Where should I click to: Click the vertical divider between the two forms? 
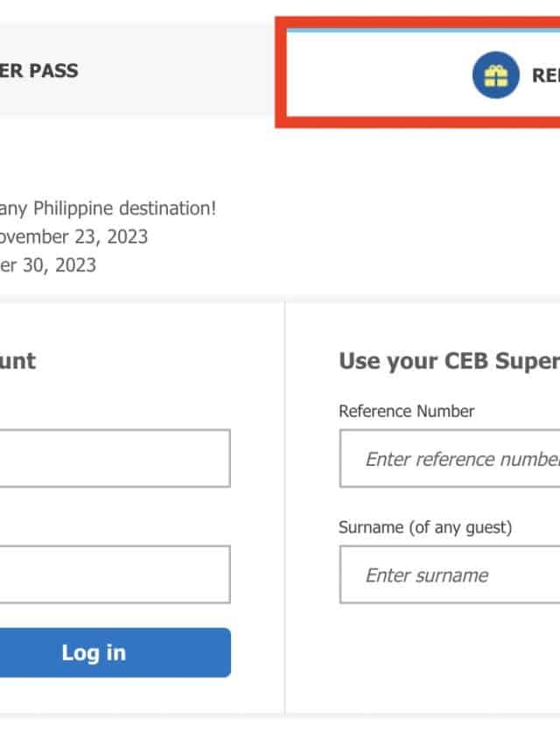tap(285, 508)
